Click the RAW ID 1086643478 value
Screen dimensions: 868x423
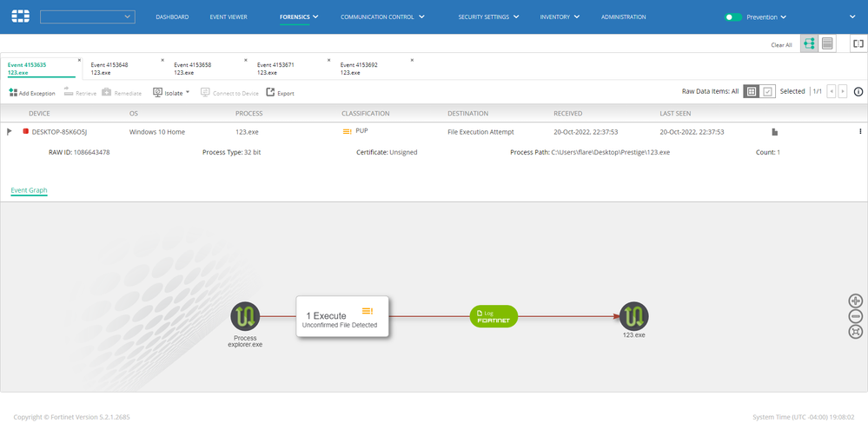(91, 152)
